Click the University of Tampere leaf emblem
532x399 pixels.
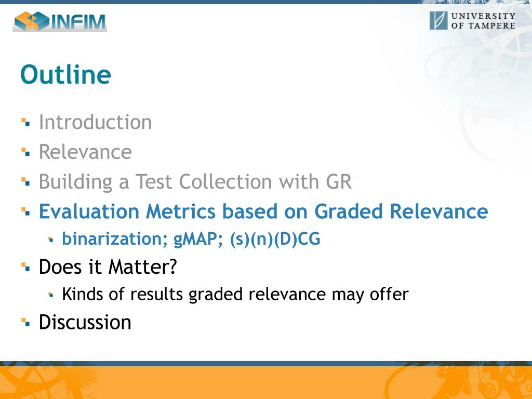438,21
